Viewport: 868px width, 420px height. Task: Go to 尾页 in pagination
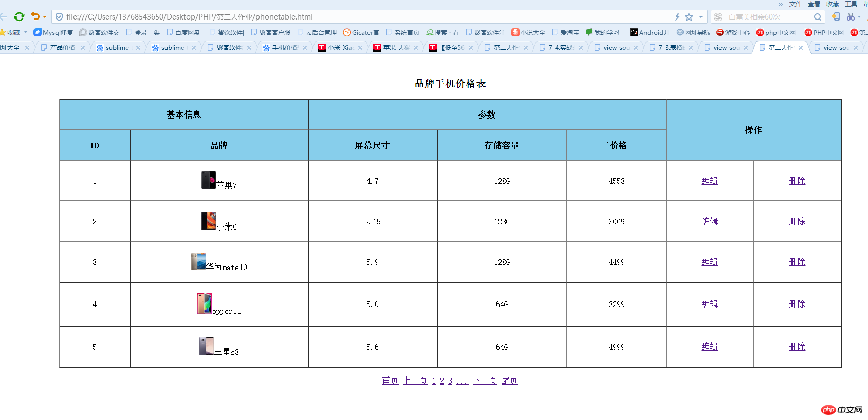tap(509, 380)
